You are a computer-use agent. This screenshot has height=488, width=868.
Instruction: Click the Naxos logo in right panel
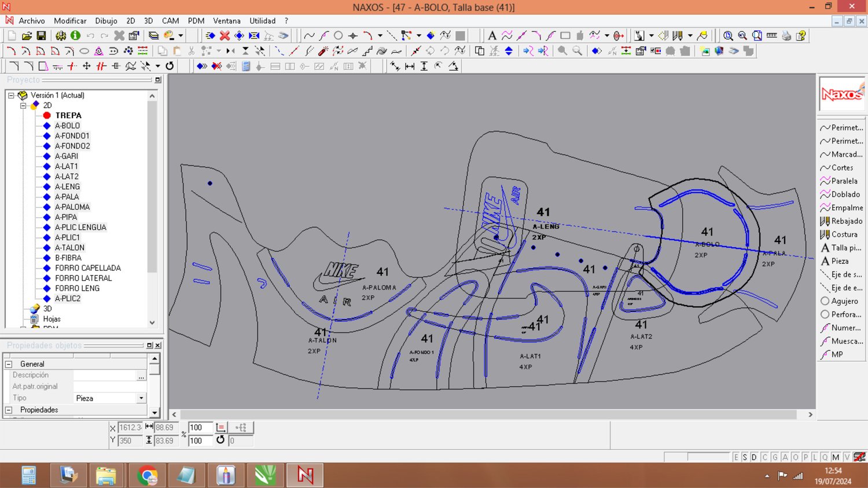pyautogui.click(x=842, y=94)
